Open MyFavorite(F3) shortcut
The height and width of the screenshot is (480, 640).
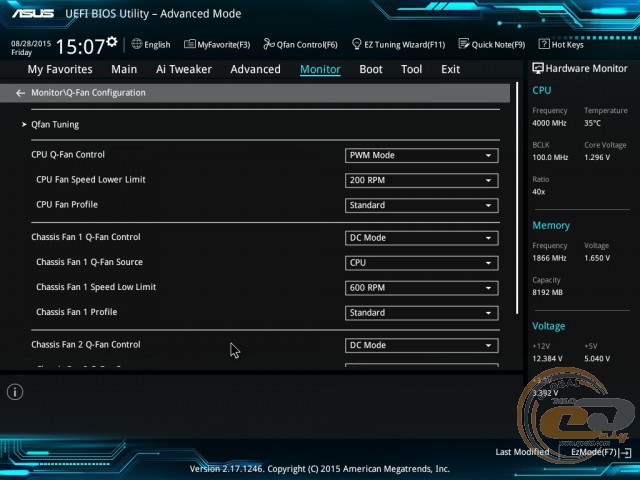(x=217, y=44)
